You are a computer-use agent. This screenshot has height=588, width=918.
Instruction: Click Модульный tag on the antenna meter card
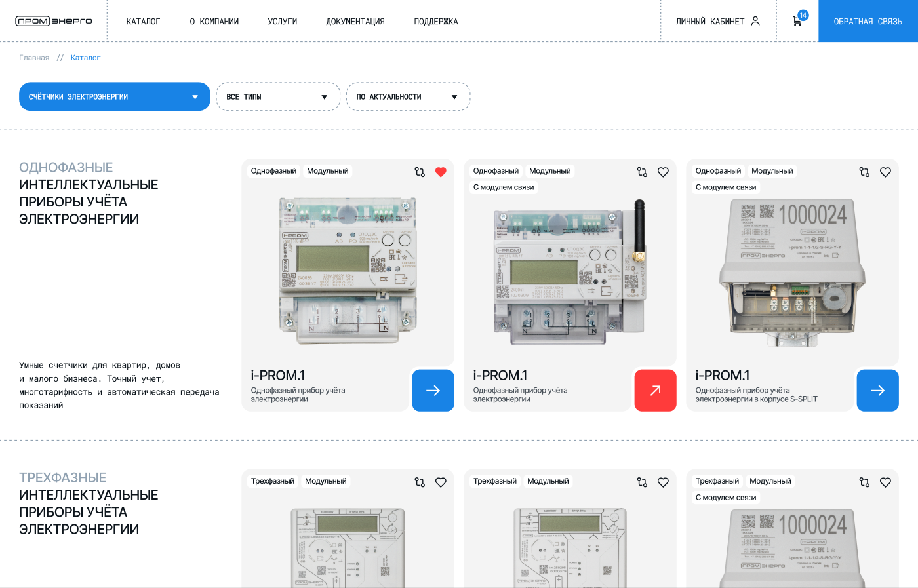point(550,171)
